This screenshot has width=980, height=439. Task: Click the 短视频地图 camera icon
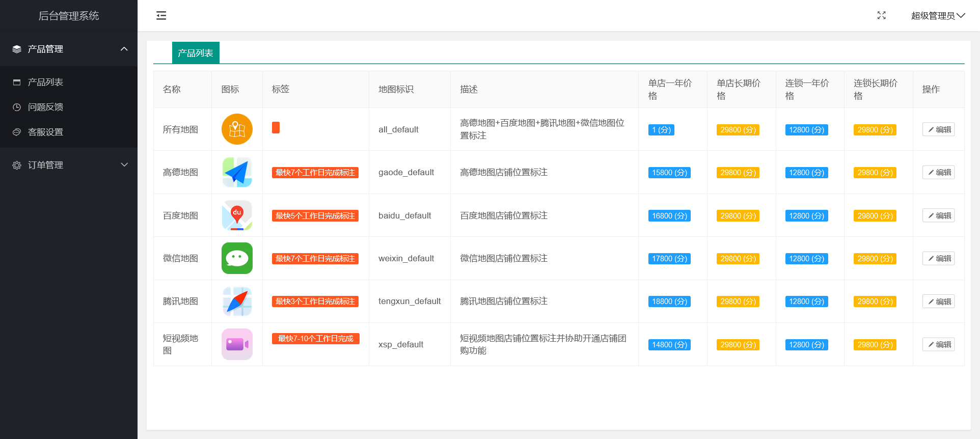click(237, 344)
